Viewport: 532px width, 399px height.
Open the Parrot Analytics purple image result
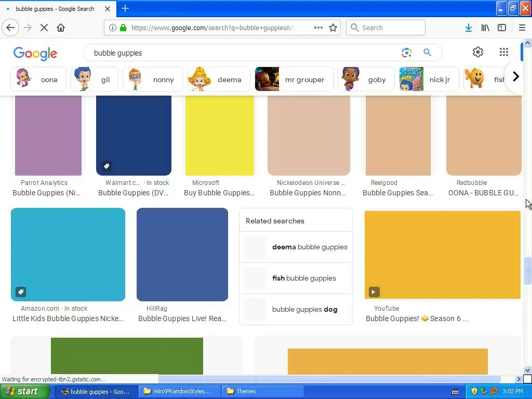pos(48,136)
